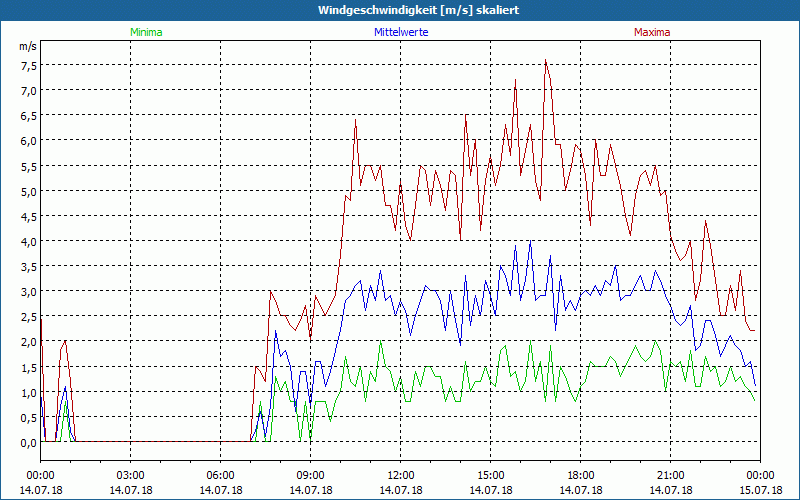
Task: Click the 1,5 y-axis value
Action: (x=29, y=367)
